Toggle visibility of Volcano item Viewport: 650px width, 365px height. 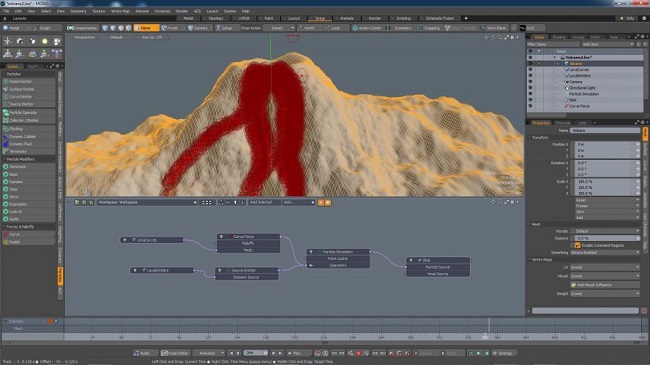pyautogui.click(x=530, y=63)
